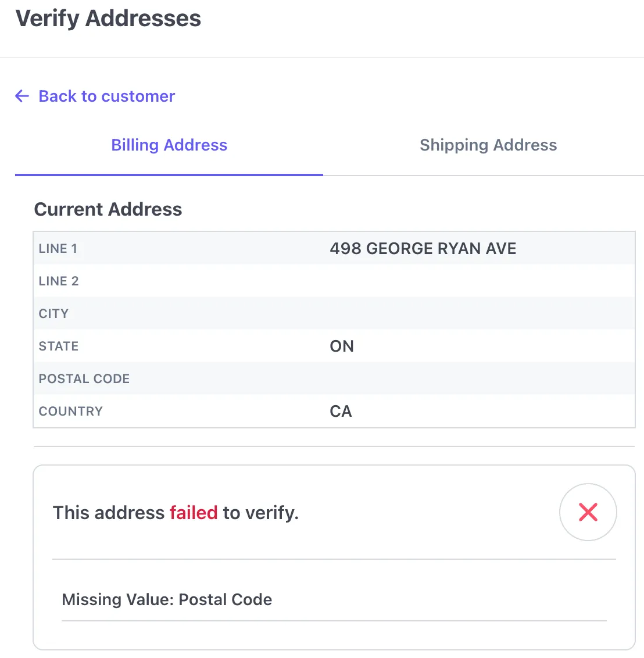Click the This address failed to verify message
Viewport: 644px width, 658px height.
click(x=176, y=512)
